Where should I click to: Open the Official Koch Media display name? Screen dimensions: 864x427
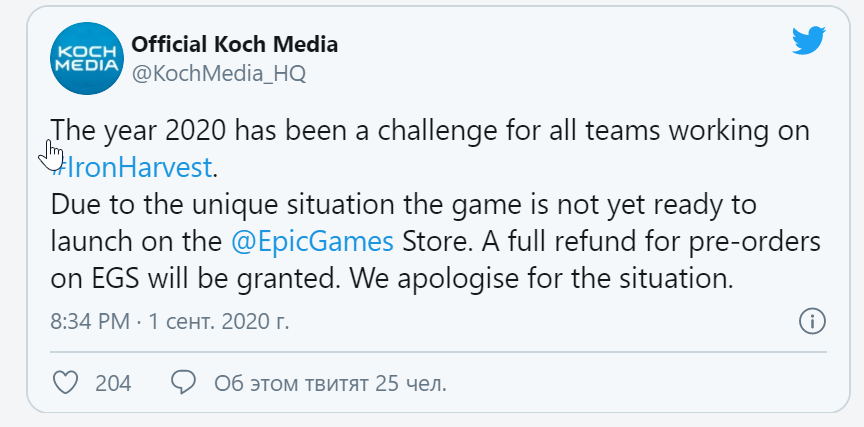point(234,44)
